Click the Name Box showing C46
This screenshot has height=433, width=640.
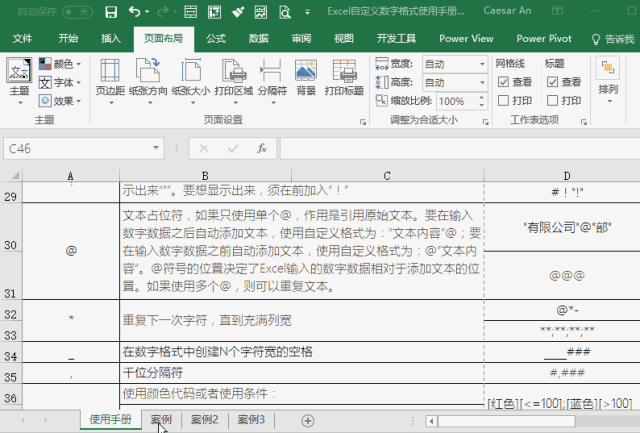[50, 148]
